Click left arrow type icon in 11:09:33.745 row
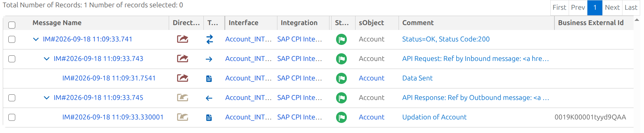Viewport: 644px width, 133px height. [209, 98]
